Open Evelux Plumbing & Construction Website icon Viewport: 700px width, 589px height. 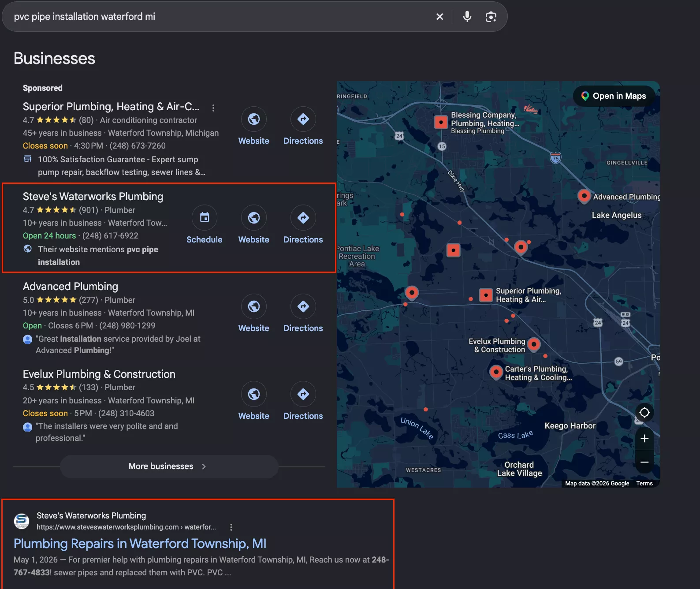click(254, 394)
